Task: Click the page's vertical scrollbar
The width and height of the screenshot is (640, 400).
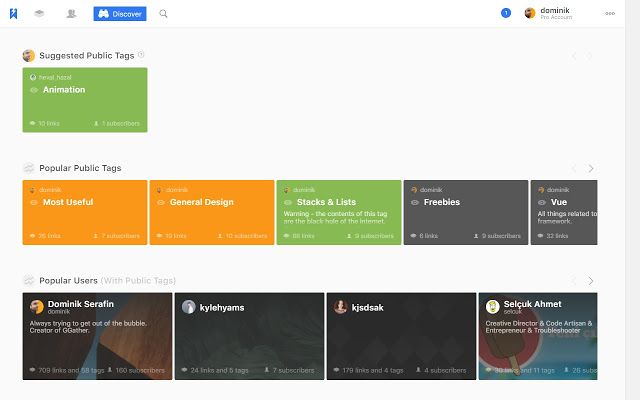Action: coord(632,200)
